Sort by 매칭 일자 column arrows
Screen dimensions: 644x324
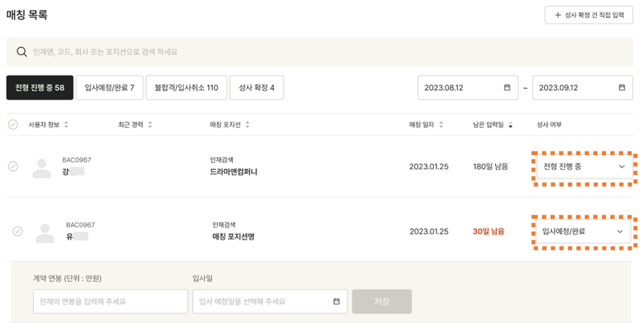[x=441, y=125]
